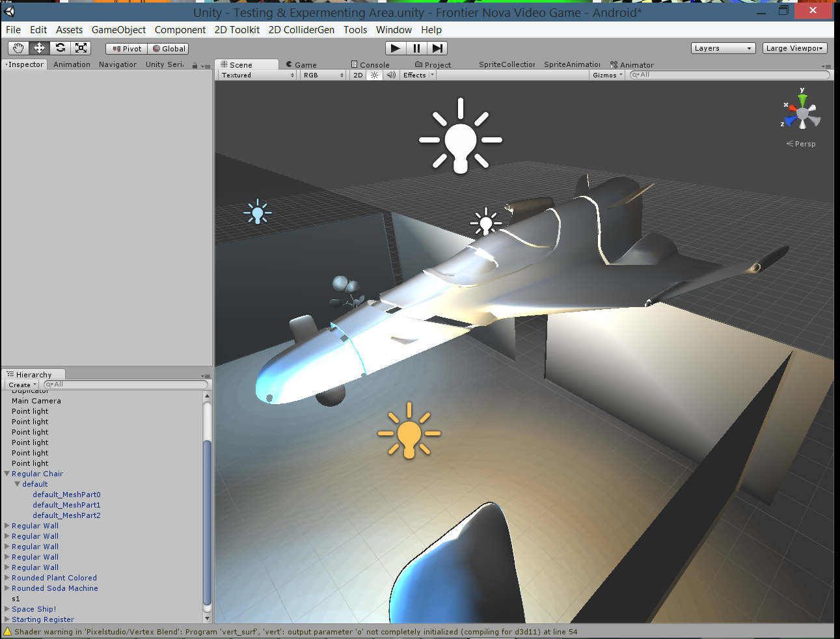This screenshot has width=840, height=639.
Task: Expand Rounded Plant Colored object
Action: (x=7, y=578)
